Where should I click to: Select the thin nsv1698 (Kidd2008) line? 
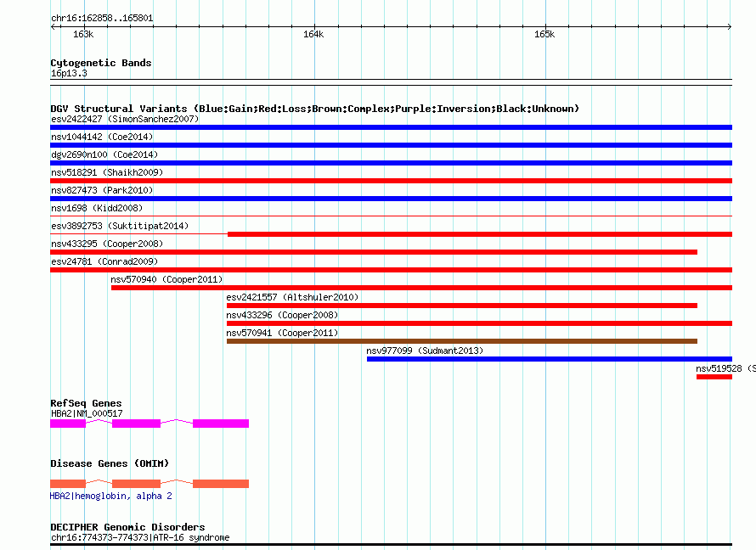tap(391, 216)
